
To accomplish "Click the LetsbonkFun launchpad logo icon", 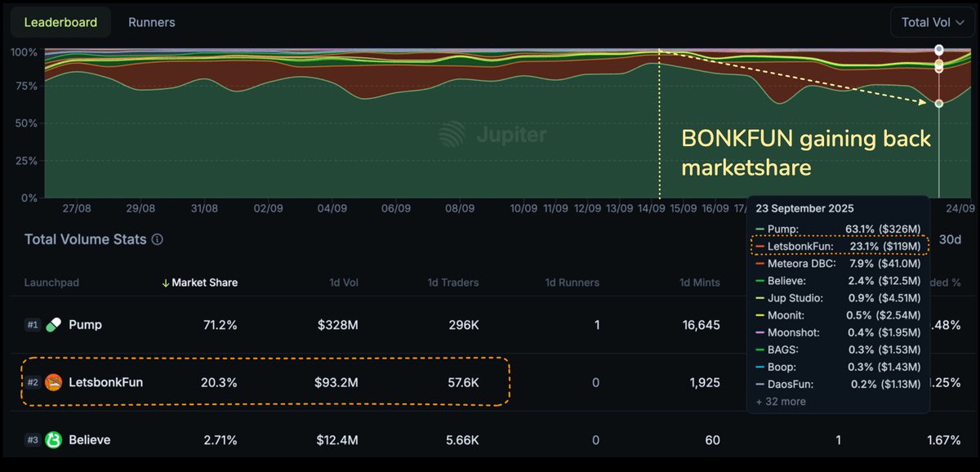I will click(54, 381).
